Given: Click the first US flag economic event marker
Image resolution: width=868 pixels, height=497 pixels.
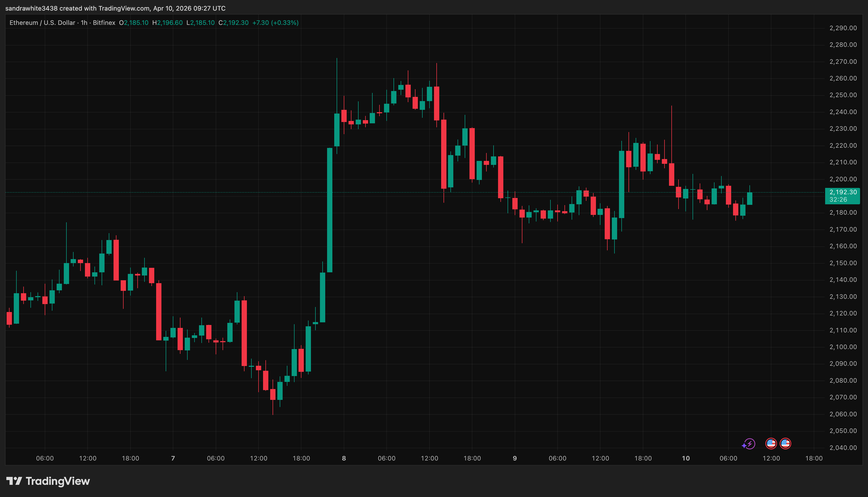Looking at the screenshot, I should click(771, 443).
